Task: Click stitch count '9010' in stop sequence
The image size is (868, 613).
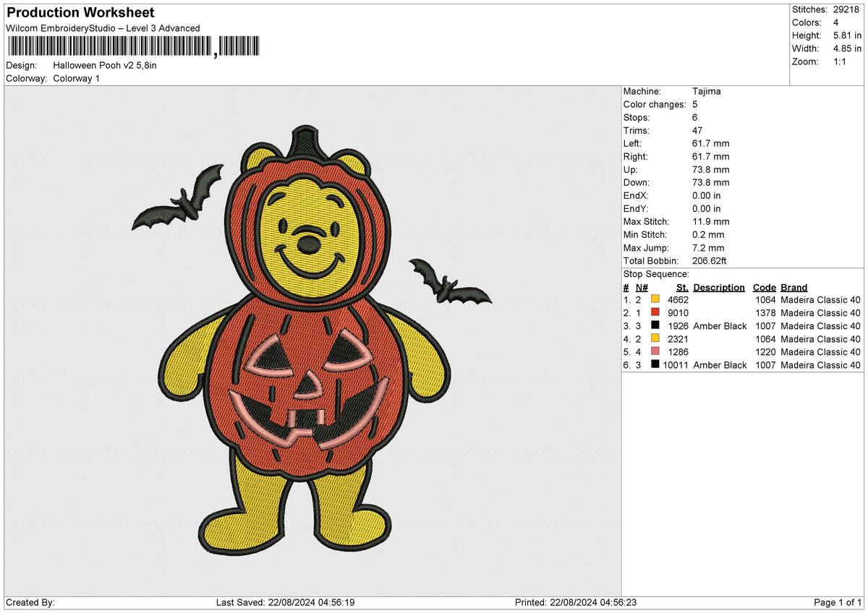Action: (x=678, y=313)
